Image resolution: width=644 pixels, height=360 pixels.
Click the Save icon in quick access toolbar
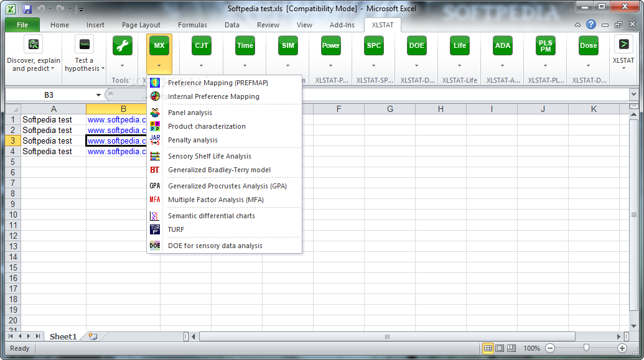pos(27,9)
